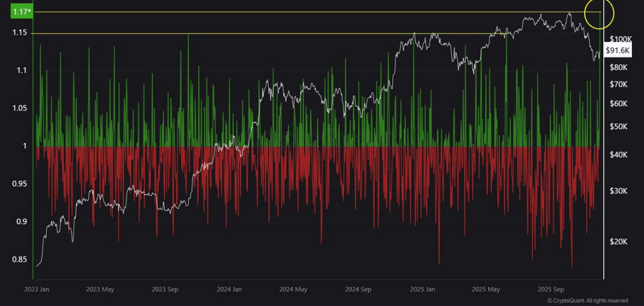Select the 2025 Sep date label
The image size is (644, 306).
point(551,289)
